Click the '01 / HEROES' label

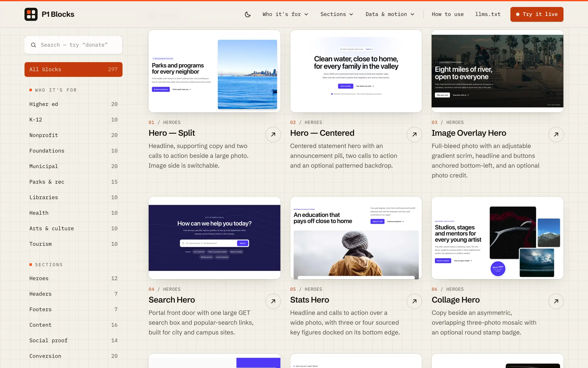[x=165, y=122]
